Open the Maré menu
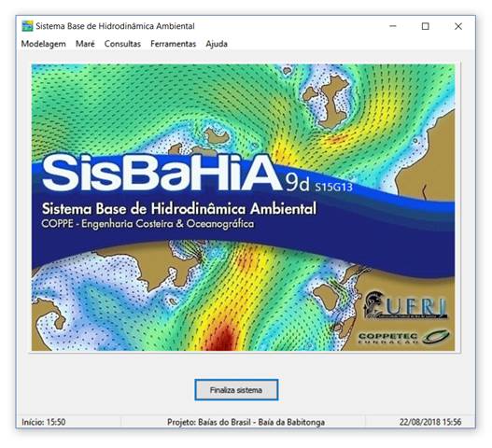492x448 pixels. coord(85,44)
